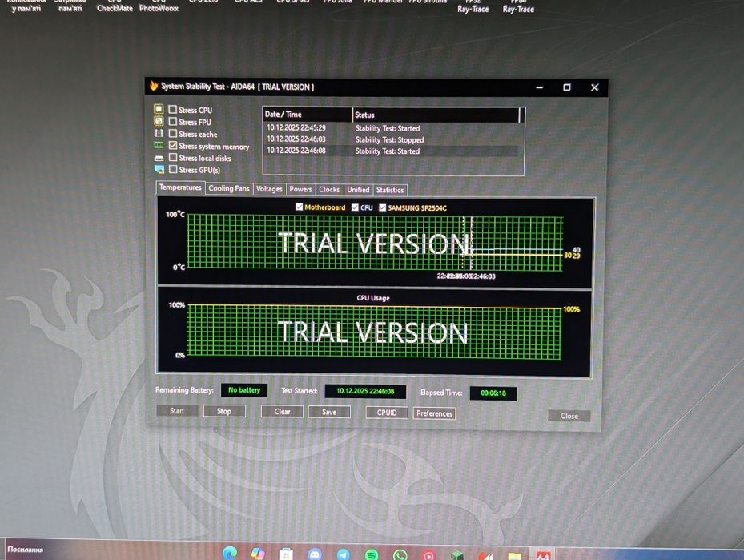Select log row 10.12.2025 22:46:08
This screenshot has width=744, height=560.
(392, 151)
